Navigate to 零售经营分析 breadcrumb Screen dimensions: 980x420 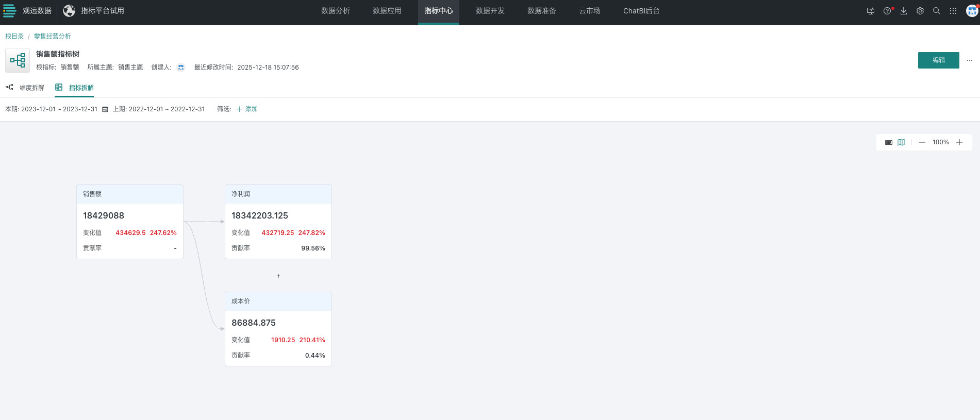[x=52, y=36]
